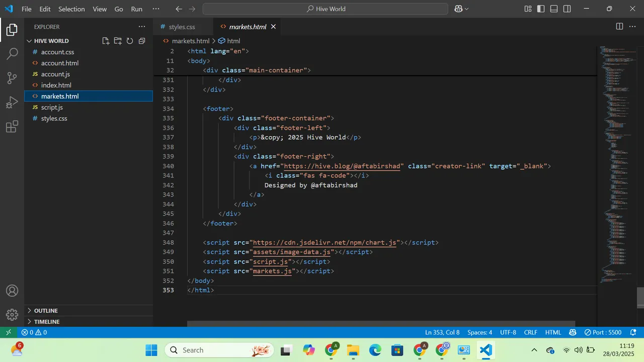
Task: Split the editor to the right
Action: tap(619, 27)
